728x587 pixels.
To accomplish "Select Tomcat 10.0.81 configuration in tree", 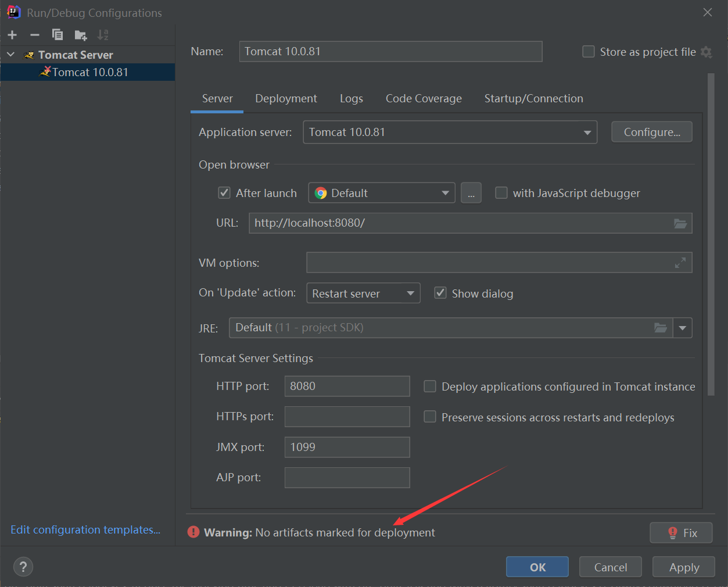I will click(x=88, y=72).
